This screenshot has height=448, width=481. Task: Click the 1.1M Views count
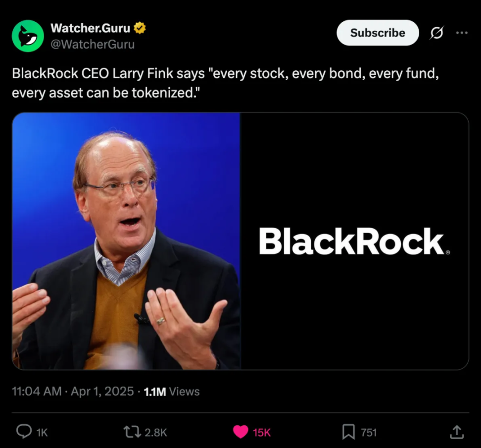tap(172, 392)
